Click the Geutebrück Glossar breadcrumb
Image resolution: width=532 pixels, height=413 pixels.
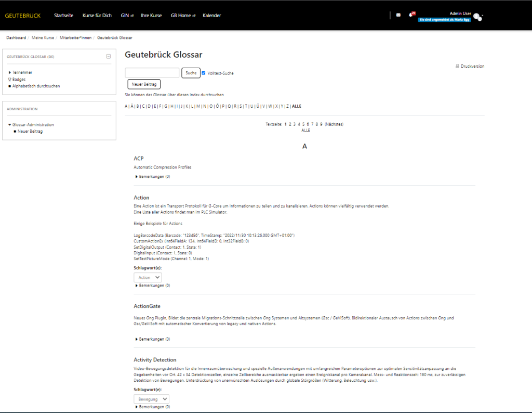pyautogui.click(x=115, y=37)
